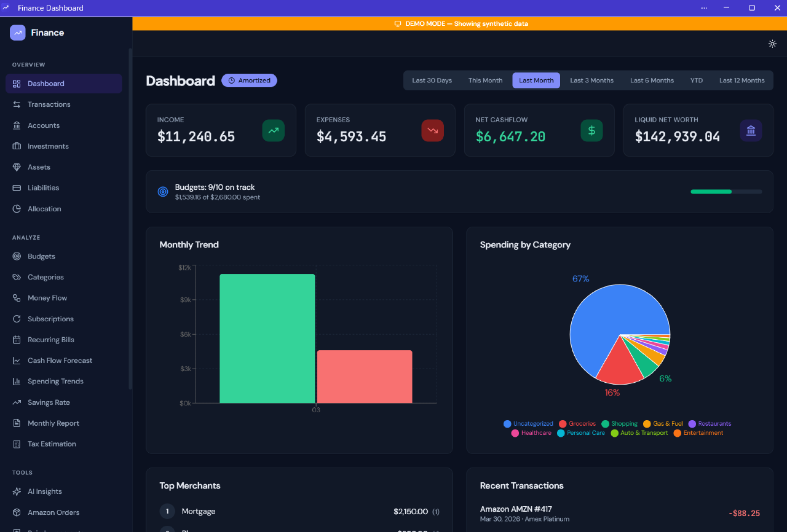Click the budgets progress bar

click(726, 192)
